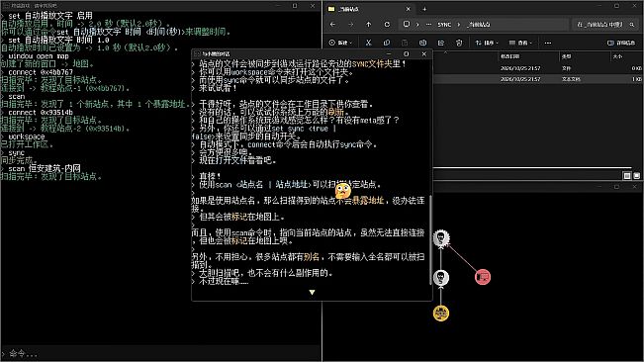Screen dimensions: 644x362
Task: Open the New item menu in Explorer
Action: pos(340,43)
